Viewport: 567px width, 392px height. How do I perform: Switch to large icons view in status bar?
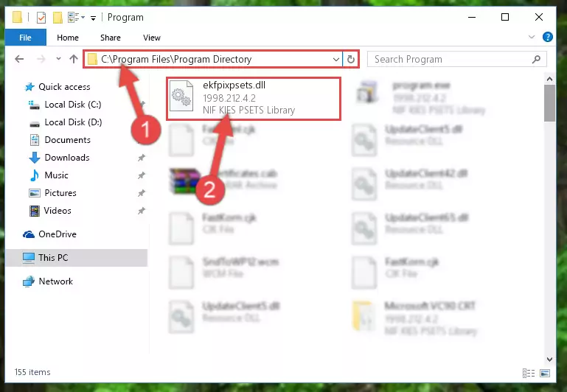tap(545, 373)
